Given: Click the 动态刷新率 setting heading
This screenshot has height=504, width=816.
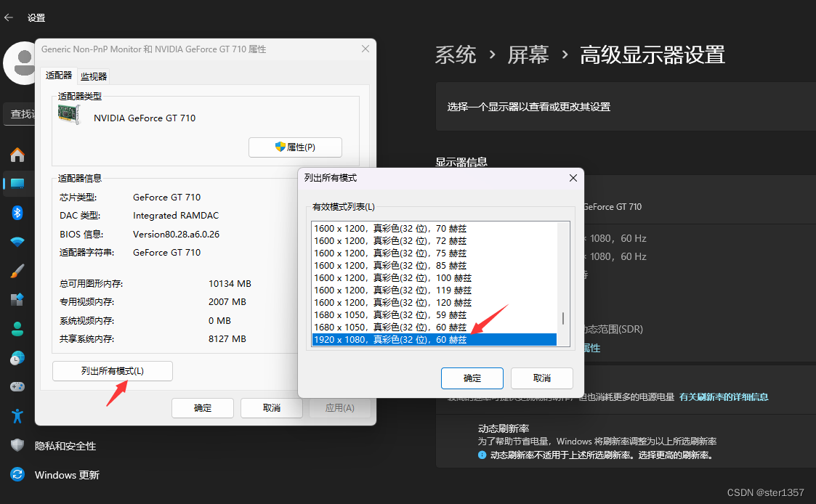Looking at the screenshot, I should point(504,428).
